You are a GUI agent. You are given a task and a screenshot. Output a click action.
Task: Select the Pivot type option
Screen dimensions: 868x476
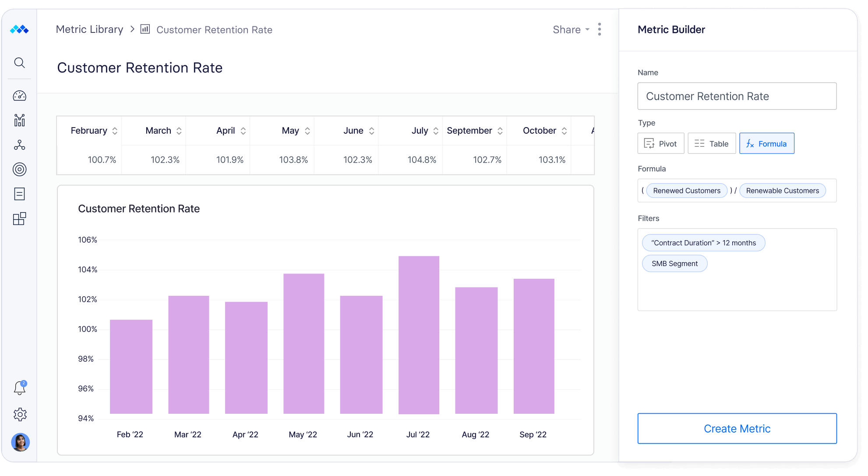click(660, 144)
